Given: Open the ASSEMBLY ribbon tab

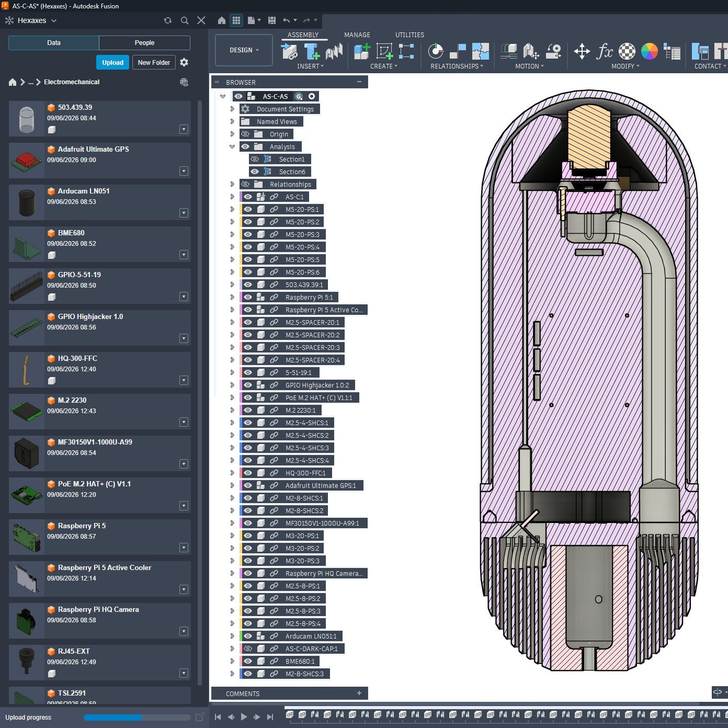Looking at the screenshot, I should (x=303, y=35).
